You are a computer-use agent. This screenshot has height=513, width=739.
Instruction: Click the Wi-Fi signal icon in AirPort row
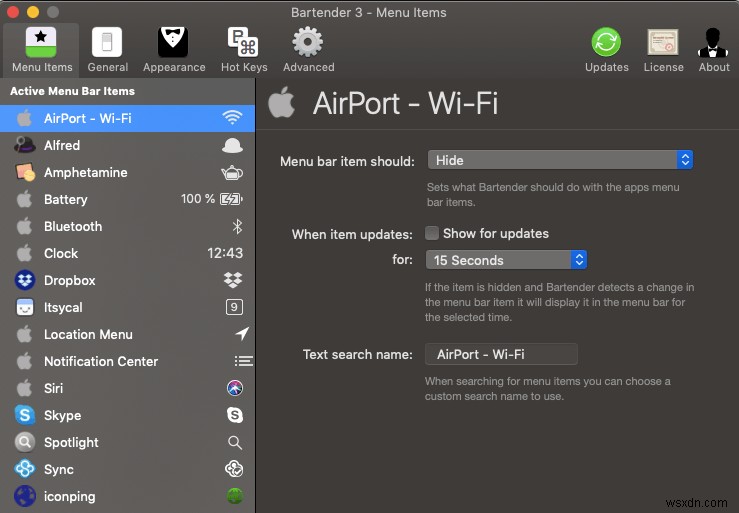click(232, 117)
